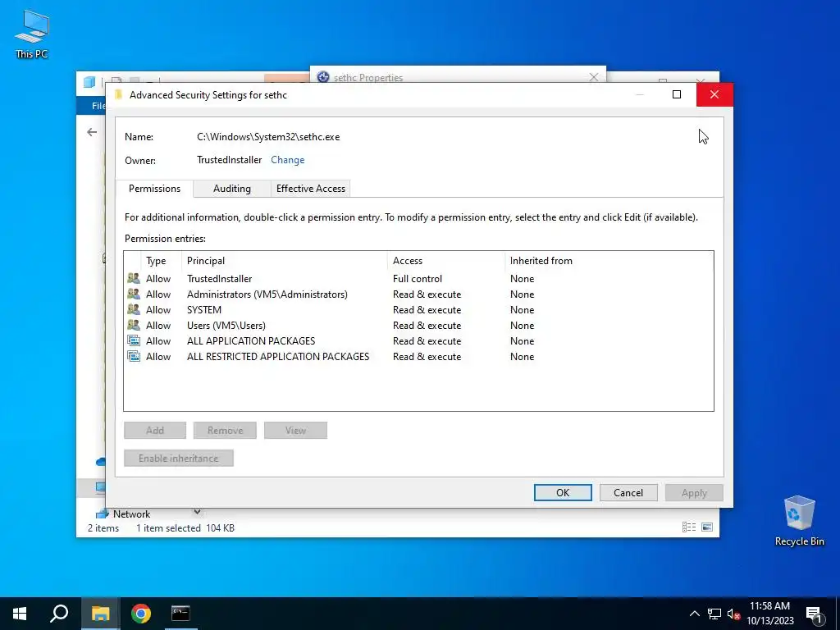Image resolution: width=840 pixels, height=630 pixels.
Task: Switch Explorer to large icons view
Action: click(707, 527)
